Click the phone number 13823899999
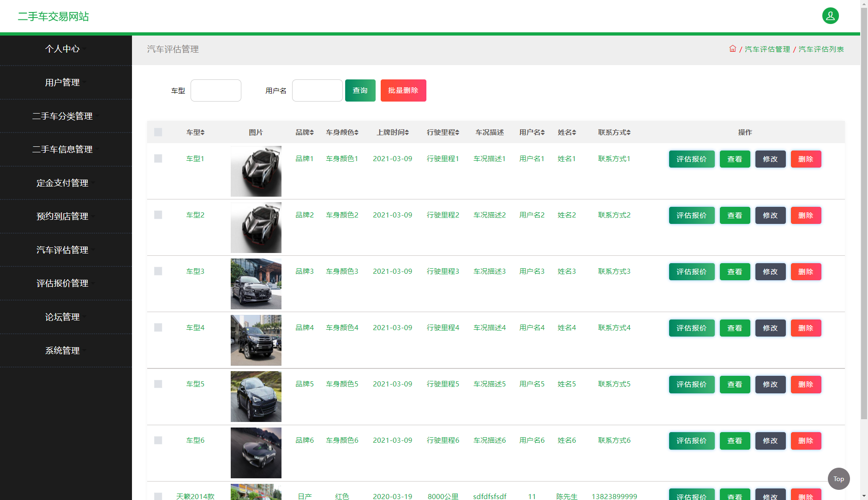 [614, 496]
